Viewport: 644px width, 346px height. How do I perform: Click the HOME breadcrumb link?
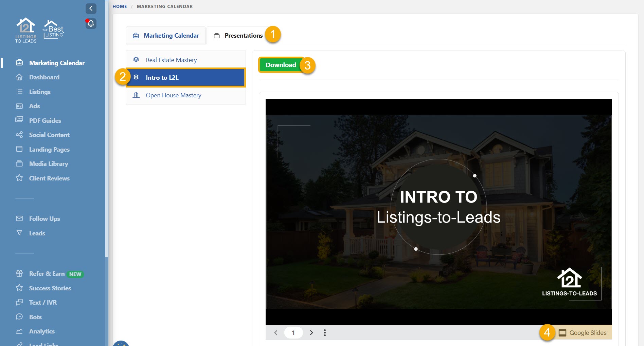(120, 6)
